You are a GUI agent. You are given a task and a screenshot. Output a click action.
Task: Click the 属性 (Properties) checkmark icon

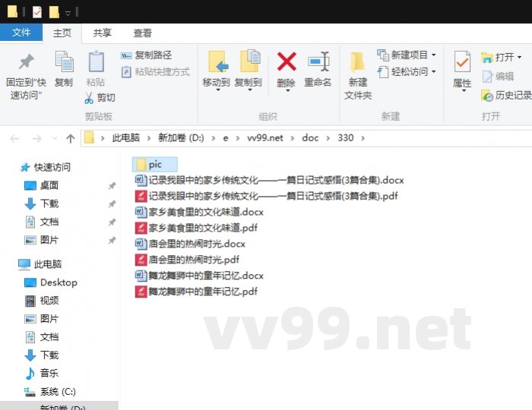point(462,61)
